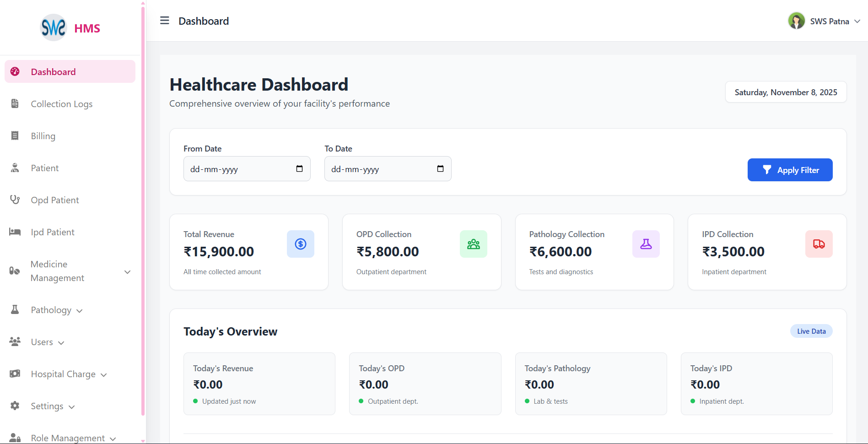
Task: Click the IPD Collection ambulance icon
Action: pyautogui.click(x=819, y=244)
